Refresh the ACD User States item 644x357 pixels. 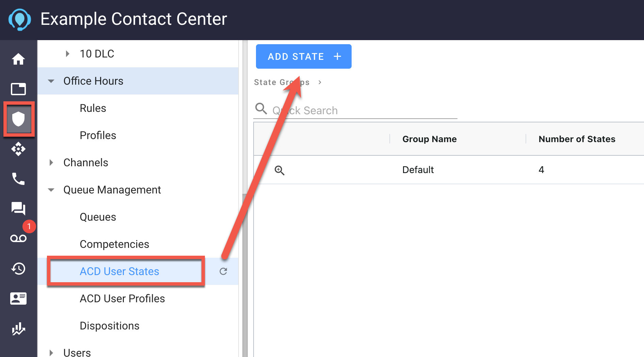point(223,271)
